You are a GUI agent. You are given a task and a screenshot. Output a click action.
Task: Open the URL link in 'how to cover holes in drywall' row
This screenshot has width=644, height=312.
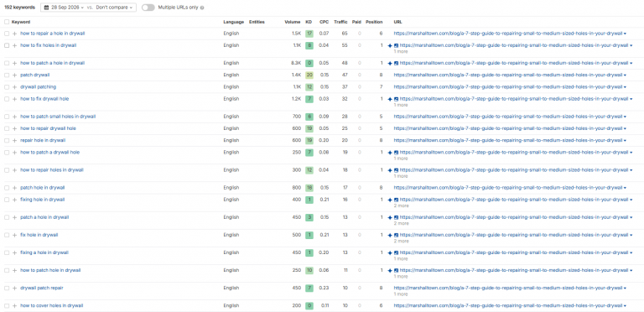[508, 306]
